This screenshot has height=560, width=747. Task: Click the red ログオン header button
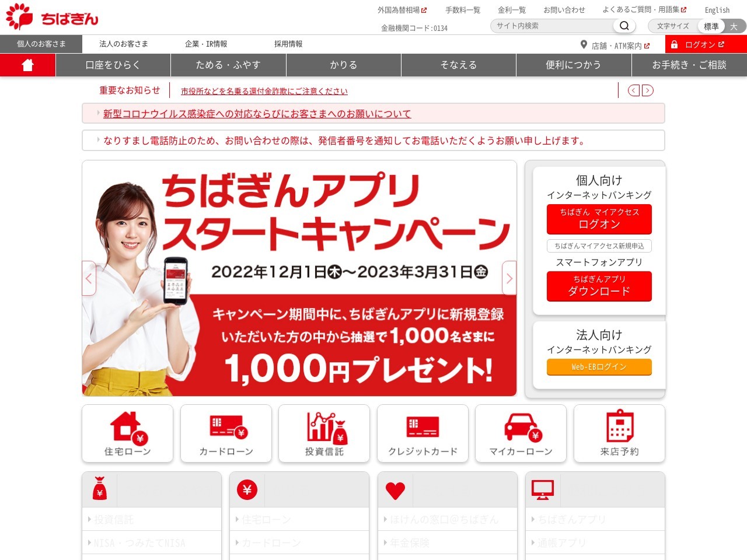pyautogui.click(x=706, y=44)
